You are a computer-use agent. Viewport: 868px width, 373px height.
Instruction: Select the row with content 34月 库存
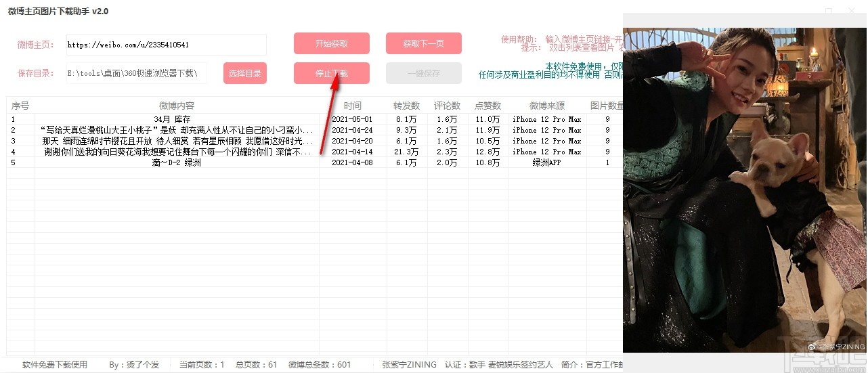coord(315,119)
